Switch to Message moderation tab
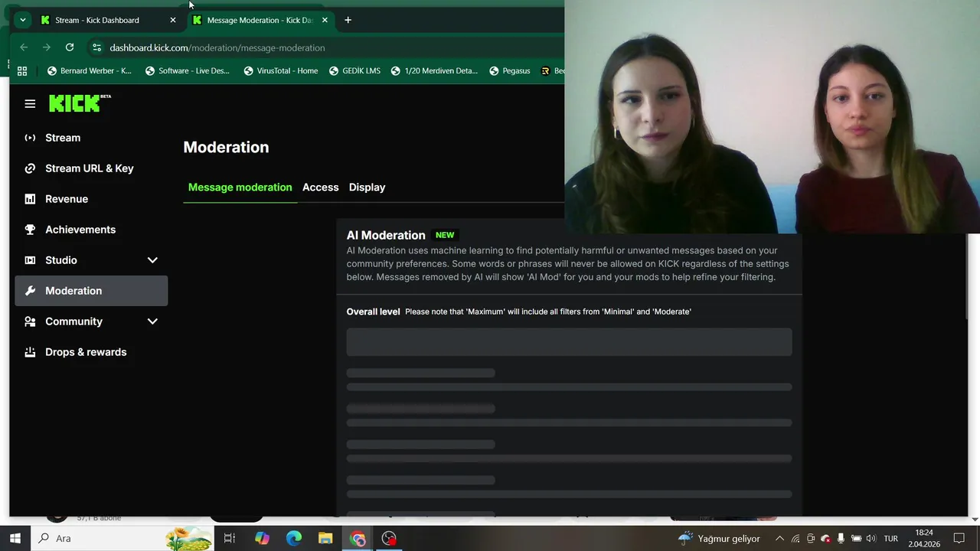 [240, 187]
